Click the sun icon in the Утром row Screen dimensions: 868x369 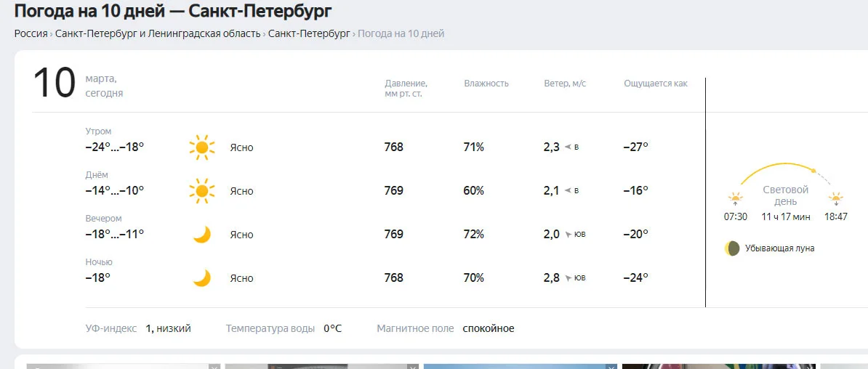[201, 147]
